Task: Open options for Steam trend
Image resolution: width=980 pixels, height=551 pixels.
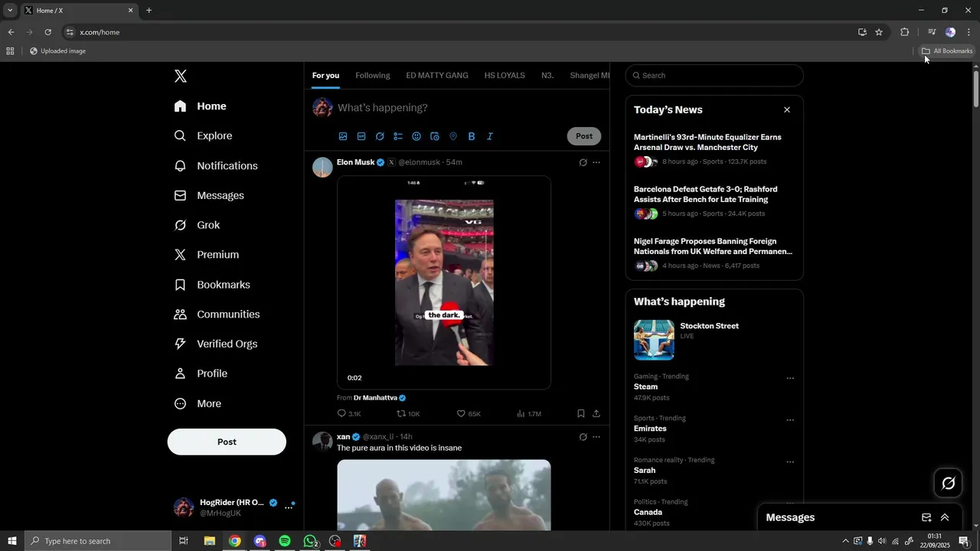Action: click(x=790, y=378)
